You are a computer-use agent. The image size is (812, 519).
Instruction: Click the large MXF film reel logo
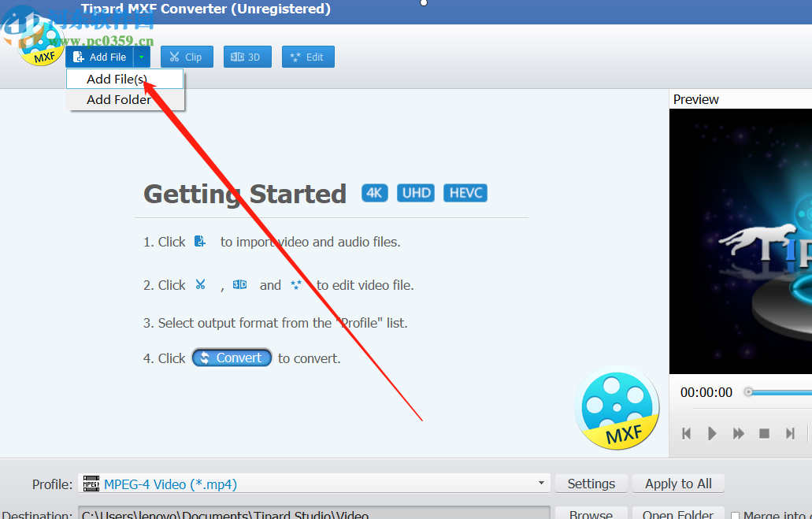tap(617, 408)
